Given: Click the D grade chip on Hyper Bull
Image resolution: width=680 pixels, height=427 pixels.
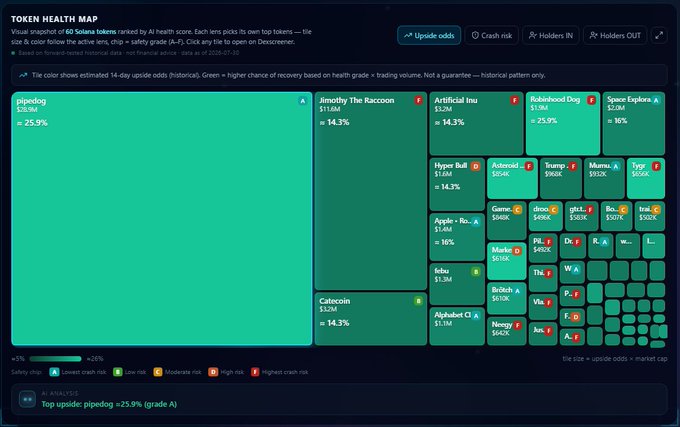Looking at the screenshot, I should coord(476,166).
